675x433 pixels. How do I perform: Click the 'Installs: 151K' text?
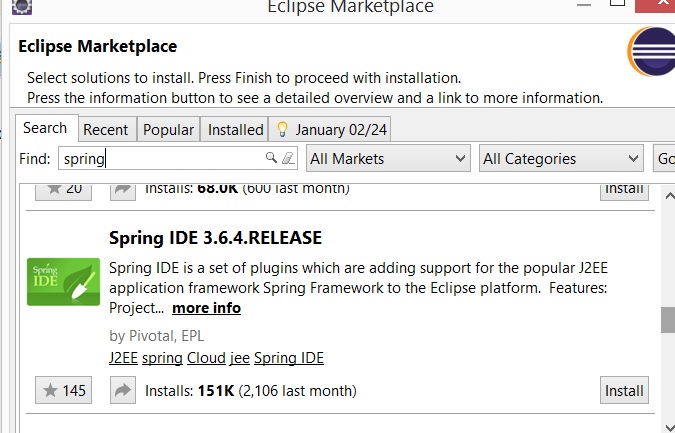click(x=189, y=390)
